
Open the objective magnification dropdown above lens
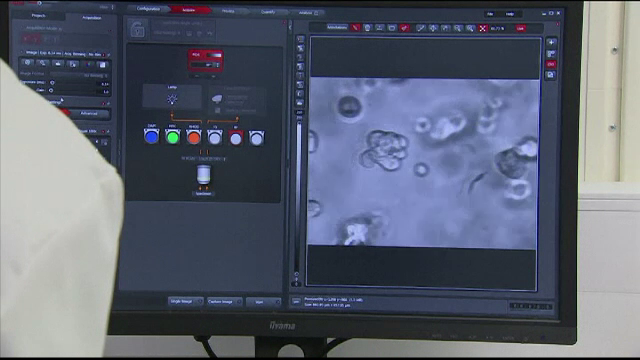click(203, 158)
